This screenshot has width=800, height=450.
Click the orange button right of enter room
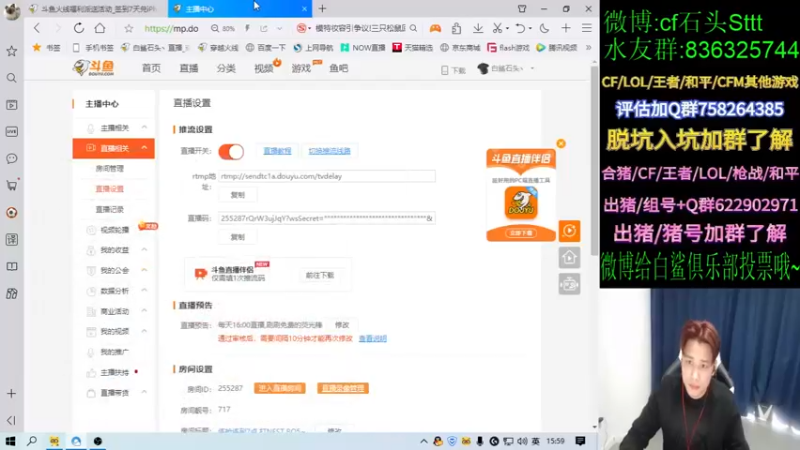(x=343, y=388)
